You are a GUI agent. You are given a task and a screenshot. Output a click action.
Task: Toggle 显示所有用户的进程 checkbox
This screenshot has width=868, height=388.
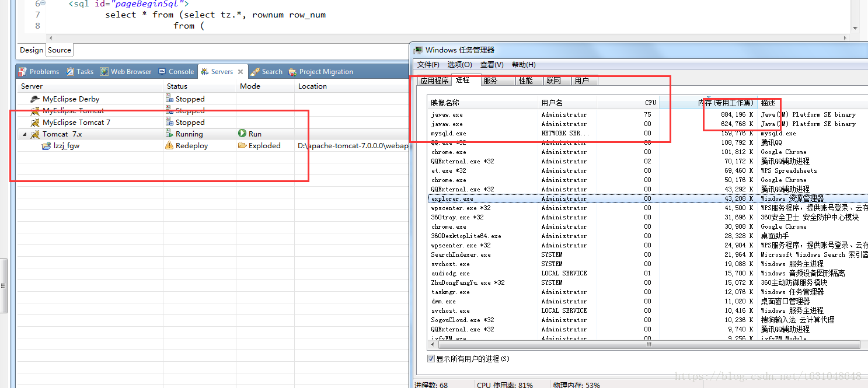point(431,359)
